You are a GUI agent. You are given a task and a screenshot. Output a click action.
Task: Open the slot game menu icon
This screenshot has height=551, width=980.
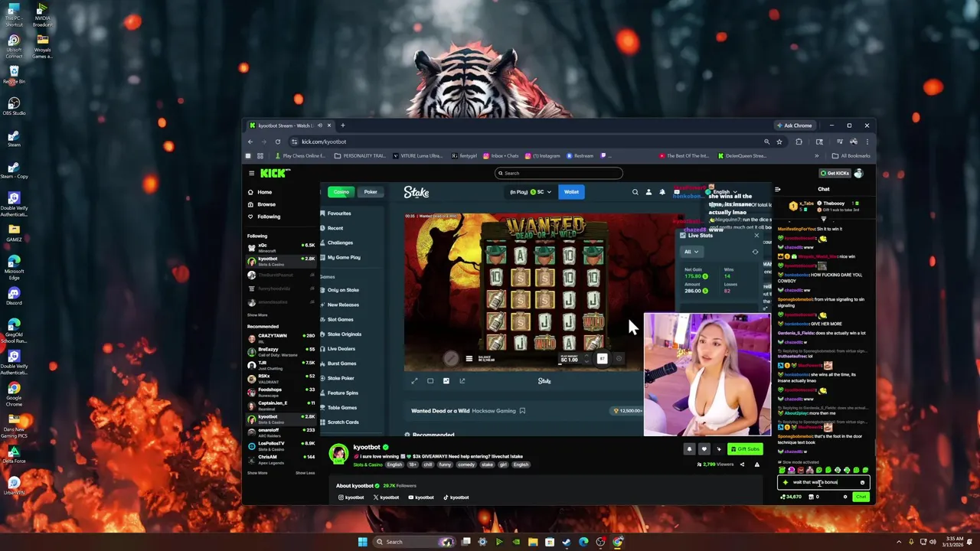click(469, 359)
